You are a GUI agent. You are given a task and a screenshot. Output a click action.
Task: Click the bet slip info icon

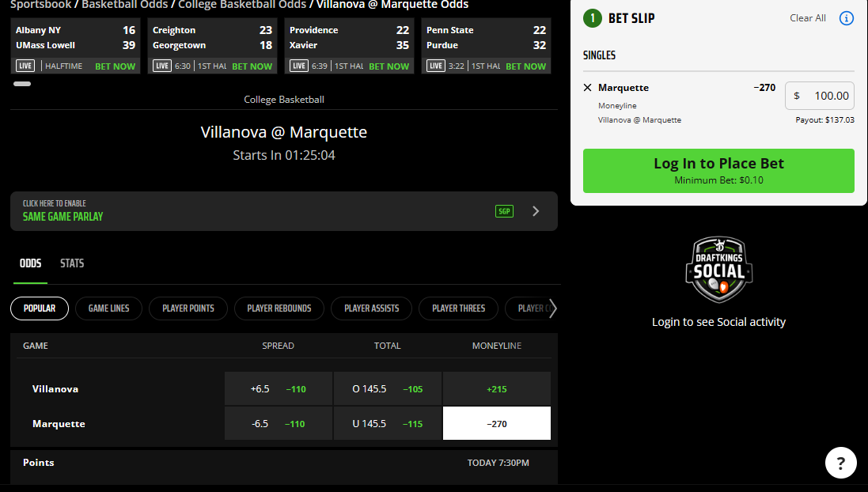846,18
